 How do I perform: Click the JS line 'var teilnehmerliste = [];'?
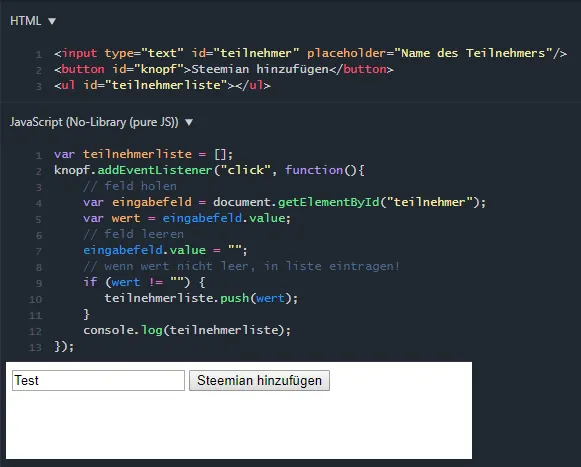point(143,154)
